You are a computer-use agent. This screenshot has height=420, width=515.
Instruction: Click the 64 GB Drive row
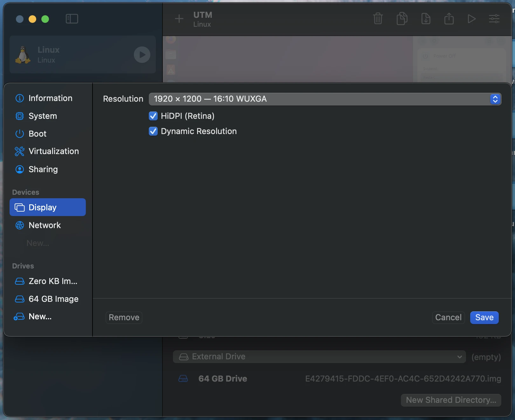[x=339, y=379]
